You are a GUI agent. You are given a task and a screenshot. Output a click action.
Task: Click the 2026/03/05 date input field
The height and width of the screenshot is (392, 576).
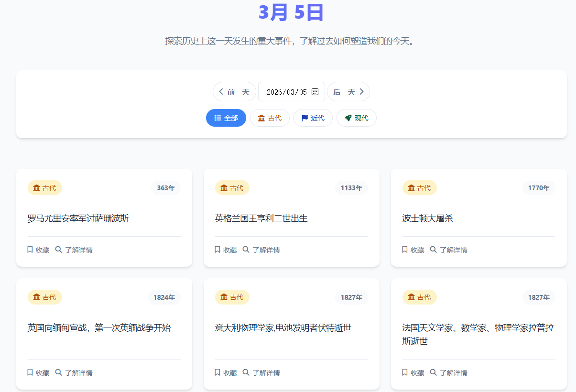click(286, 92)
